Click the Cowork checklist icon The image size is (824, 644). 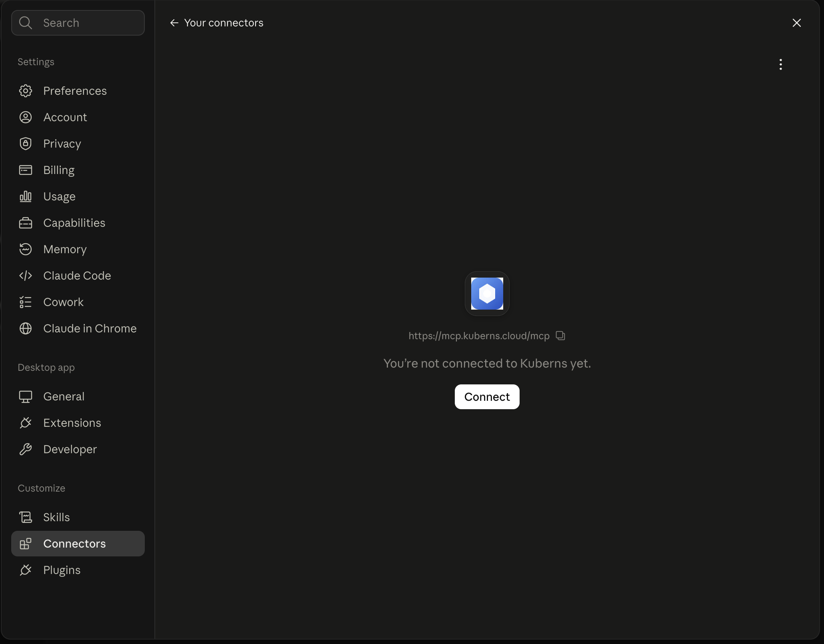click(x=26, y=302)
